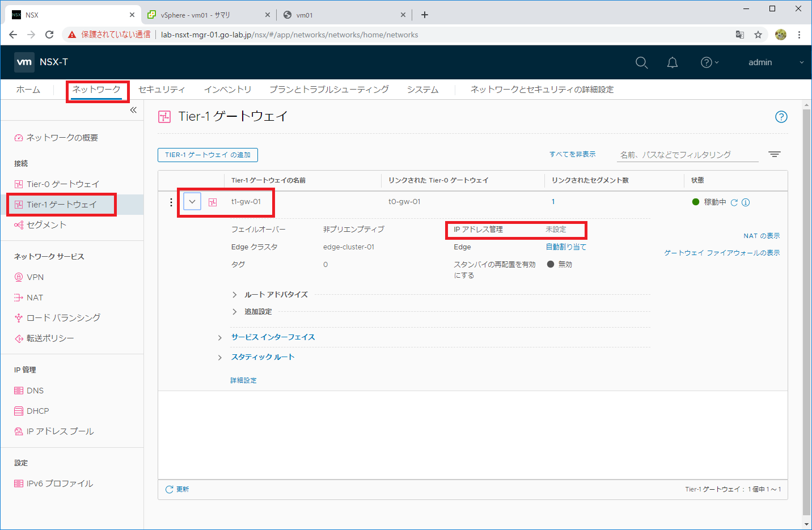Image resolution: width=812 pixels, height=530 pixels.
Task: Switch to the セキュリティ tab
Action: pyautogui.click(x=162, y=90)
